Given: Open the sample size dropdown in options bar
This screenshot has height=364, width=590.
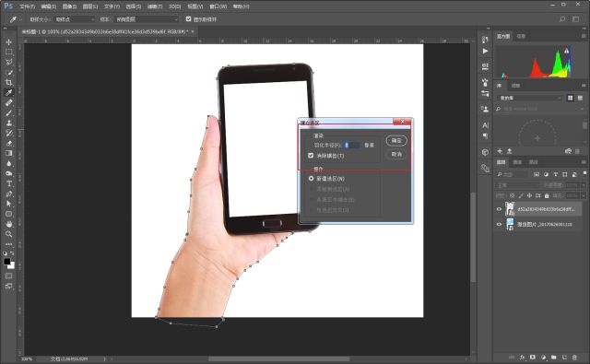Looking at the screenshot, I should coord(75,19).
